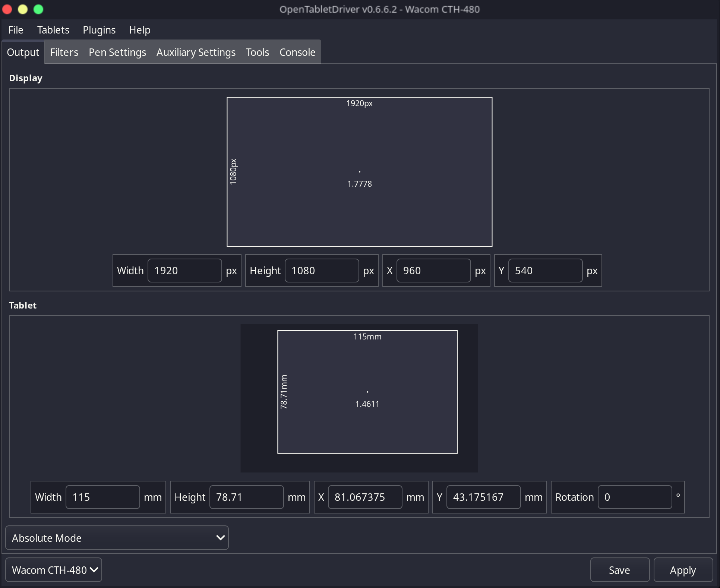The image size is (720, 588).
Task: Click the display Height input field
Action: pyautogui.click(x=322, y=271)
